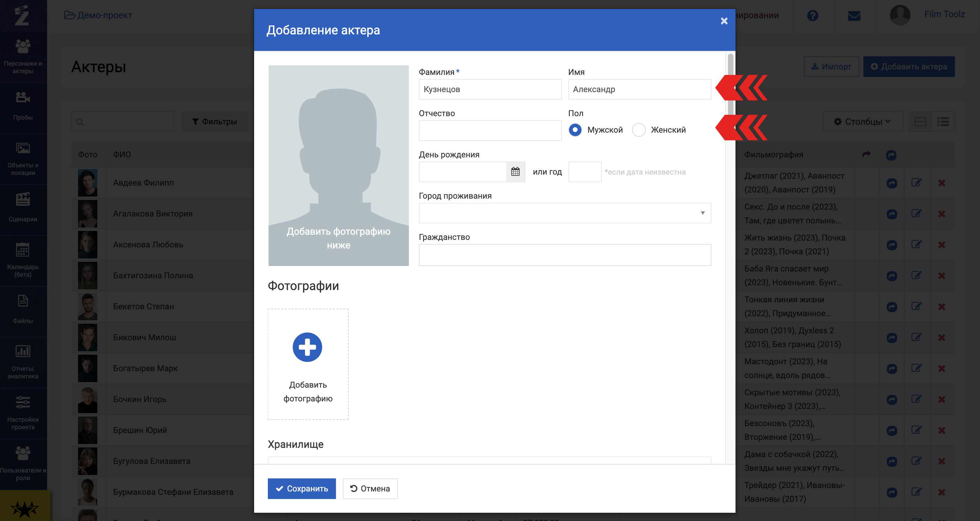Edit the Агалакова Виктория row
980x521 pixels.
(x=916, y=213)
